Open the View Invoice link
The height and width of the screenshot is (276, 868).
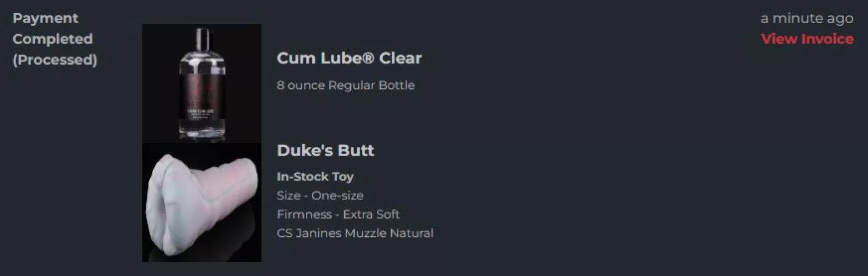pyautogui.click(x=807, y=39)
